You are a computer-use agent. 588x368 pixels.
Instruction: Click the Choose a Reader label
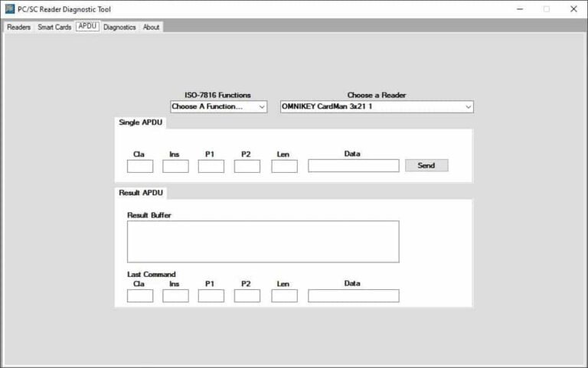coord(377,95)
